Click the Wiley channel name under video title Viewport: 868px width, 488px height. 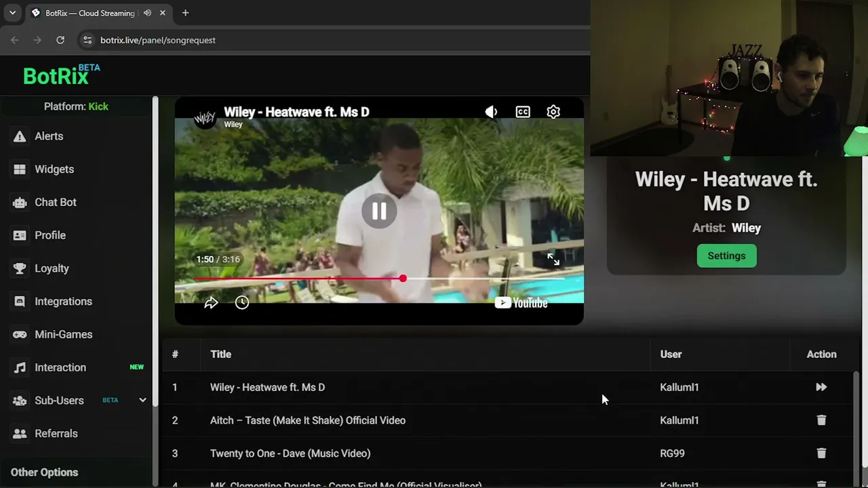233,125
